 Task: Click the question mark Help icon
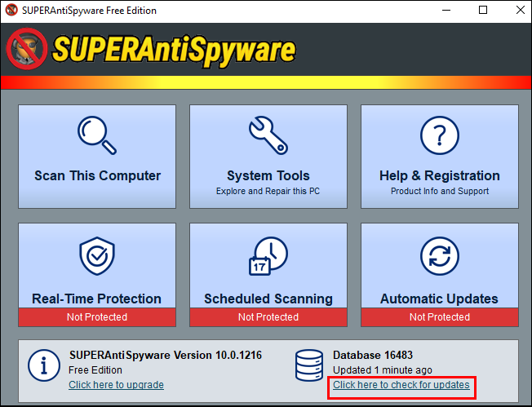440,135
